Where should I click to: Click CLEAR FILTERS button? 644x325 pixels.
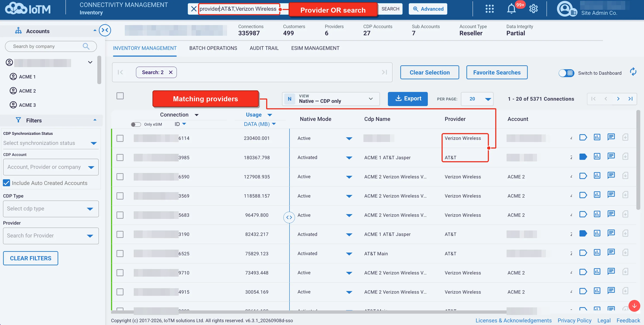pyautogui.click(x=31, y=258)
